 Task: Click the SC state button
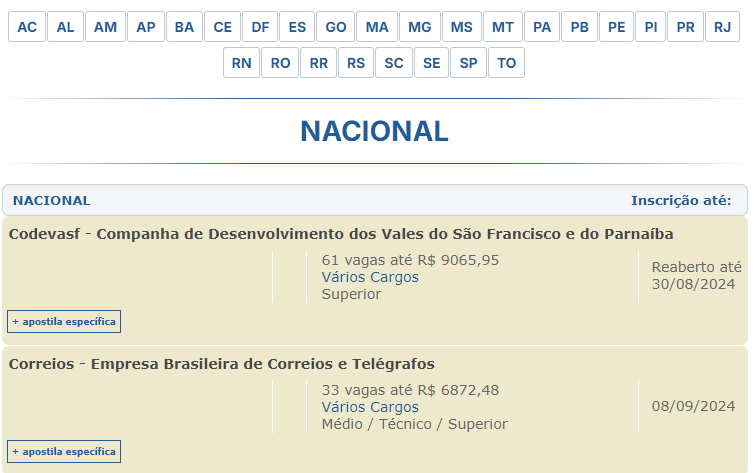point(394,63)
